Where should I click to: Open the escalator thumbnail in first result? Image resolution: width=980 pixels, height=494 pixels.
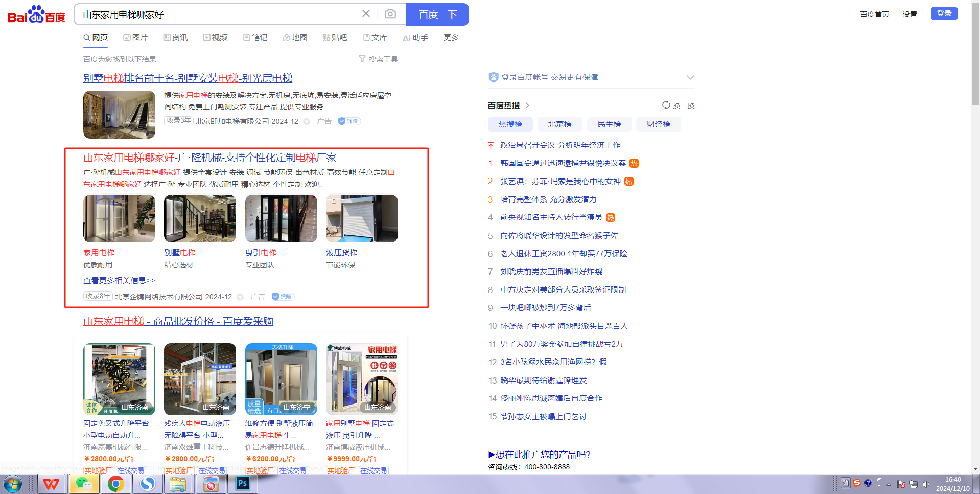[x=119, y=115]
